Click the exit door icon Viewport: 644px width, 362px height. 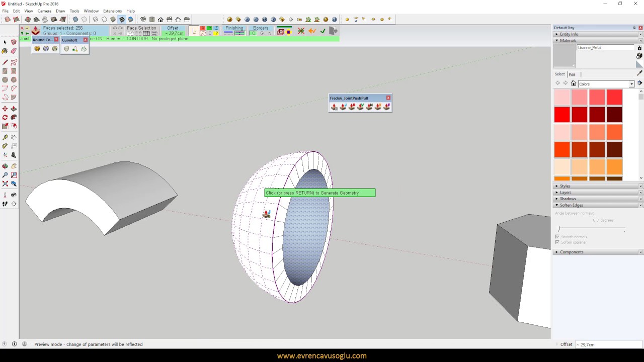click(333, 31)
